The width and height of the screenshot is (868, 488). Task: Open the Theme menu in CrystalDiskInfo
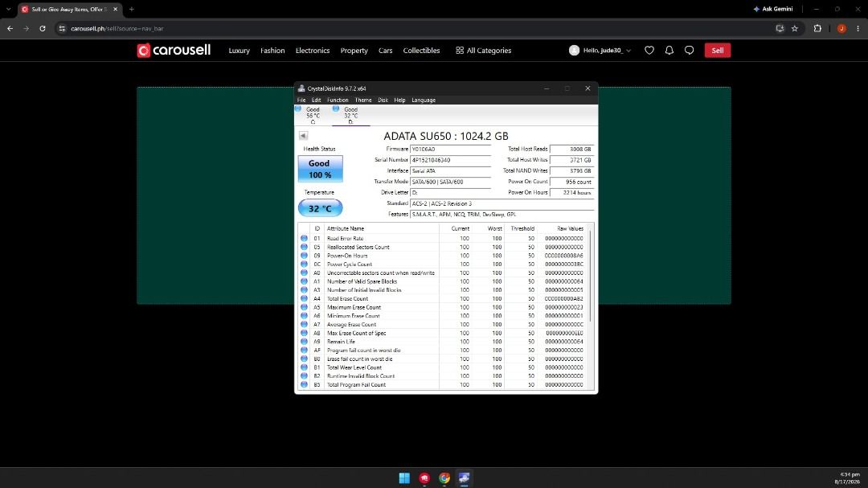click(363, 100)
